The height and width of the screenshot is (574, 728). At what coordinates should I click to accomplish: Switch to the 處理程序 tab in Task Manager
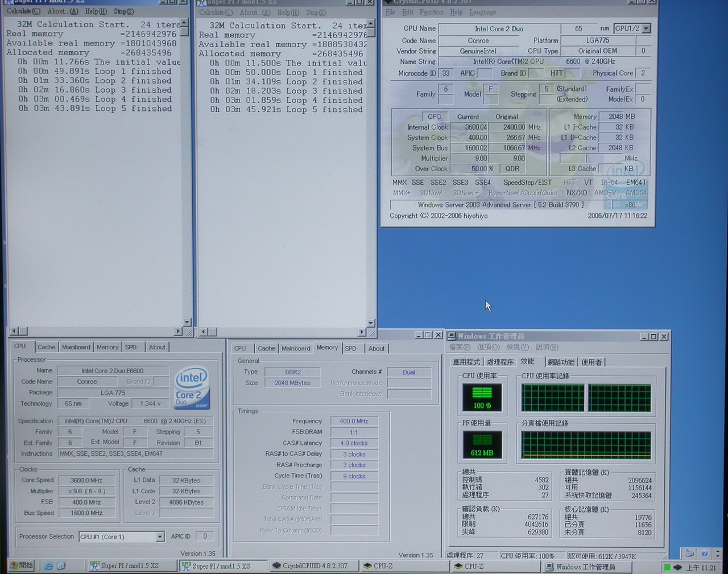(500, 362)
